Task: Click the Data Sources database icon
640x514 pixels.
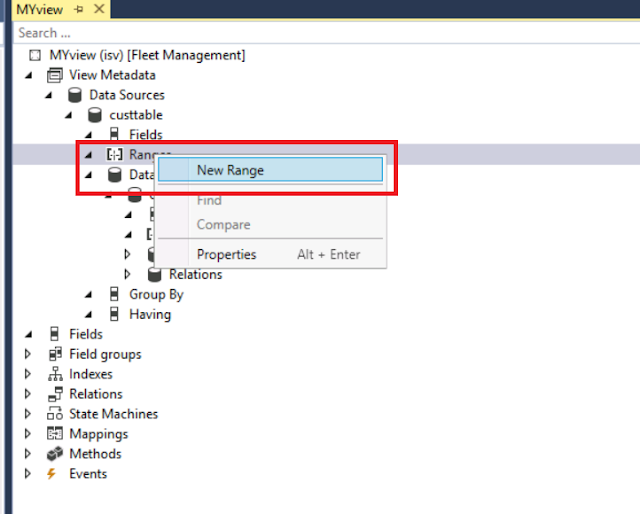Action: coord(75,95)
